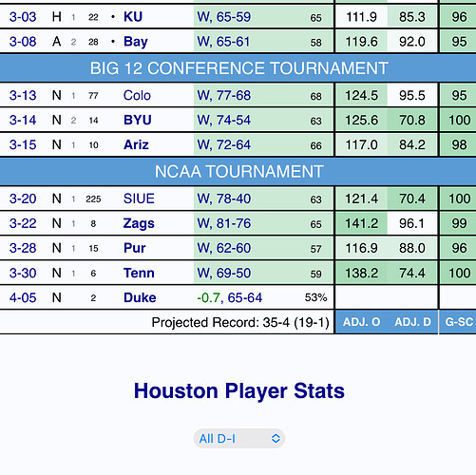Viewport: 476px width, 475px height.
Task: Open the All D-I dropdown selector
Action: [239, 439]
